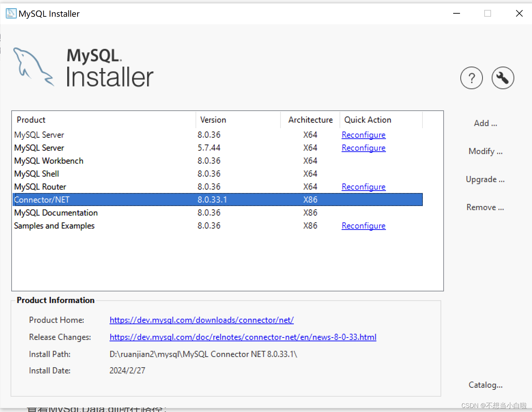Reconfigure MySQL Server 8.0.36
The height and width of the screenshot is (412, 532).
(x=363, y=135)
